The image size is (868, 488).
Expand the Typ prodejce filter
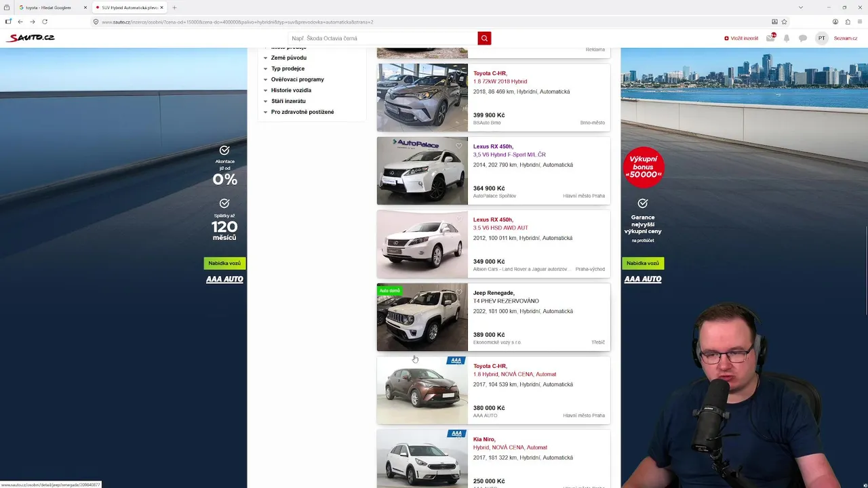[x=288, y=68]
